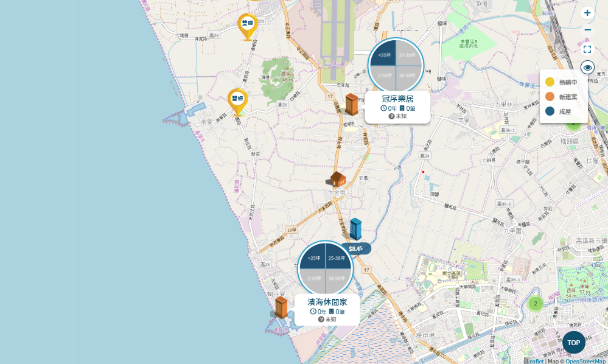Screen dimensions: 608x364
Task: Open the OpenStreetMap attribution link
Action: click(x=585, y=361)
